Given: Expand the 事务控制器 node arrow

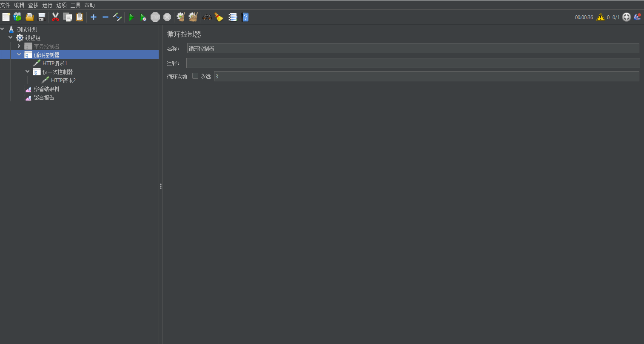Looking at the screenshot, I should (19, 46).
